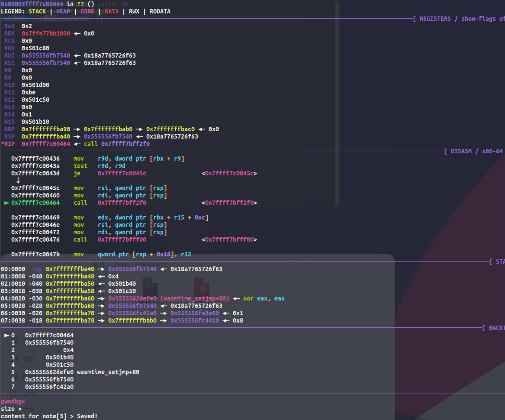Click RSI dereferenced value 0x18a7765726f63
The width and height of the screenshot is (505, 420).
[x=110, y=63]
